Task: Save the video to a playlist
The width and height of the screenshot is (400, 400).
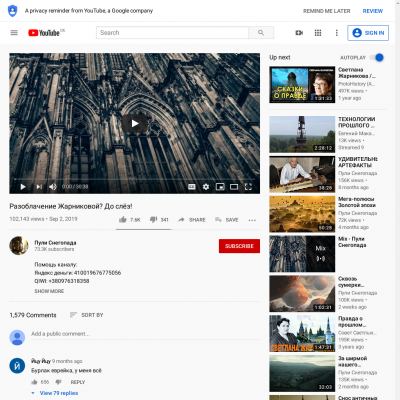Action: pos(226,220)
